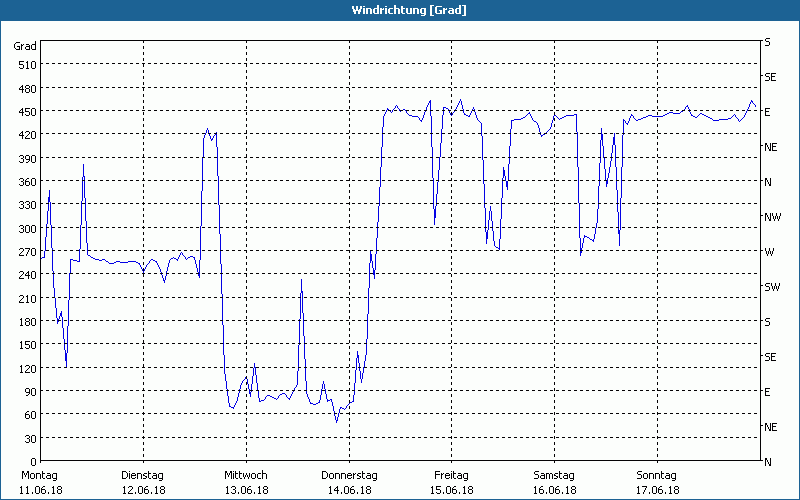Click the date 14.06.18 on the x-axis
This screenshot has height=500, width=800.
[x=349, y=490]
